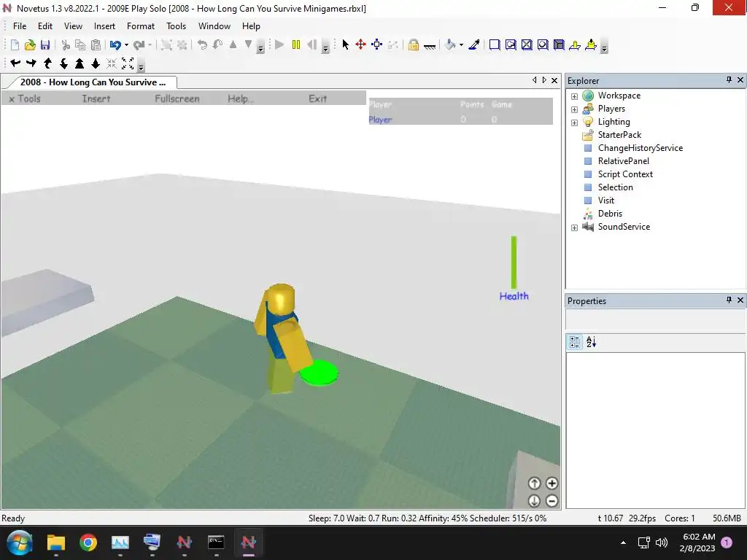Viewport: 747px width, 560px height.
Task: Click the in-game Exit button
Action: tap(318, 98)
